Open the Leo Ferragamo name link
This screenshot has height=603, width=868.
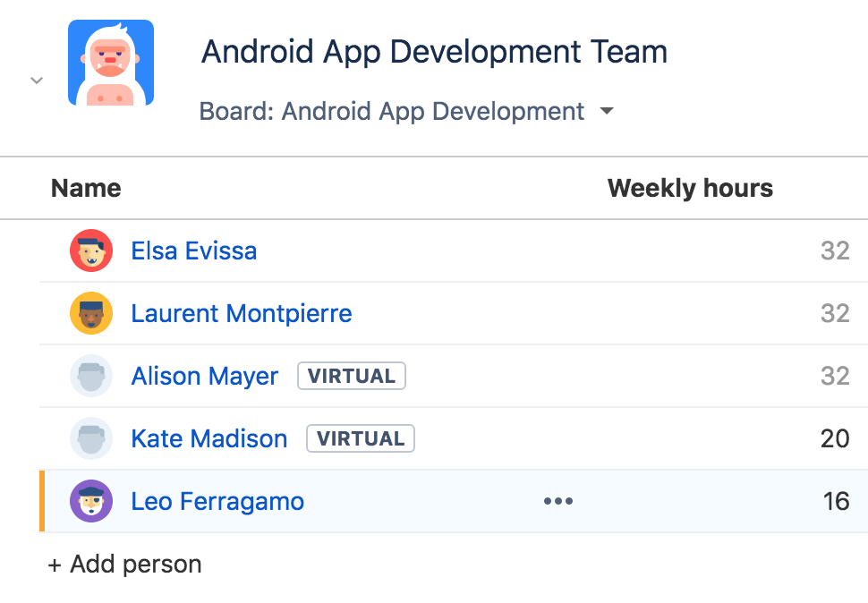click(217, 501)
